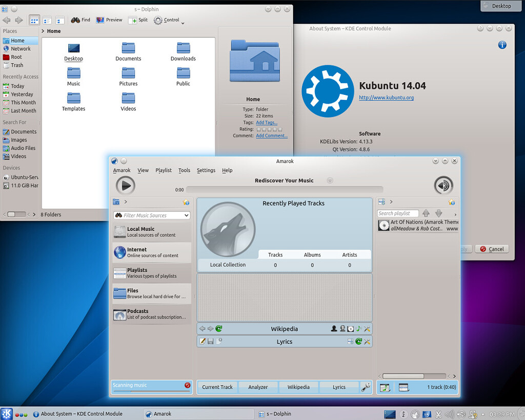Switch to the Analyzer applet tab
525x420 pixels.
(x=258, y=387)
